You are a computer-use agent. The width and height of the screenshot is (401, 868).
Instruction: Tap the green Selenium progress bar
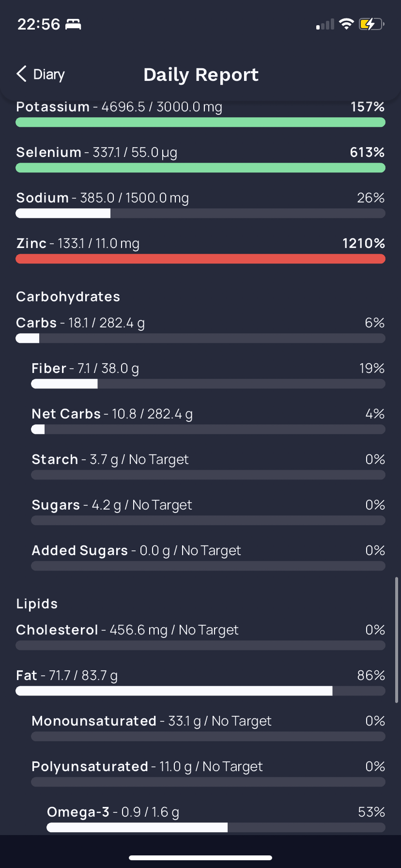(200, 168)
